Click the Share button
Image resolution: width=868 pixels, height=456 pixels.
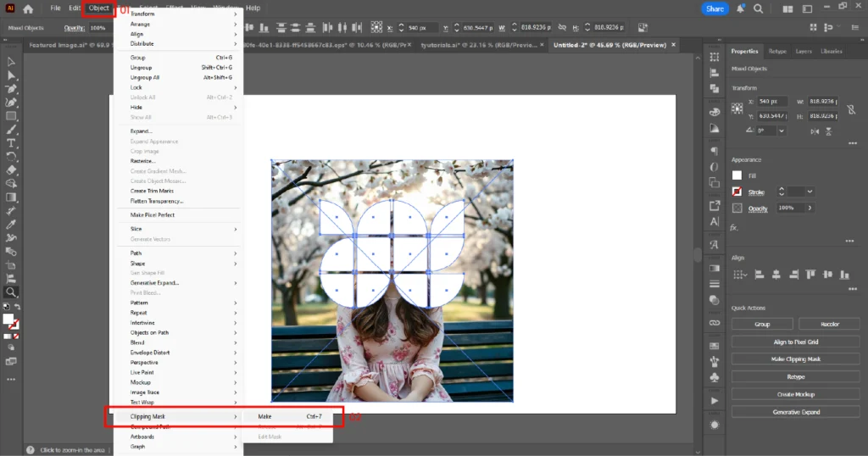coord(715,8)
